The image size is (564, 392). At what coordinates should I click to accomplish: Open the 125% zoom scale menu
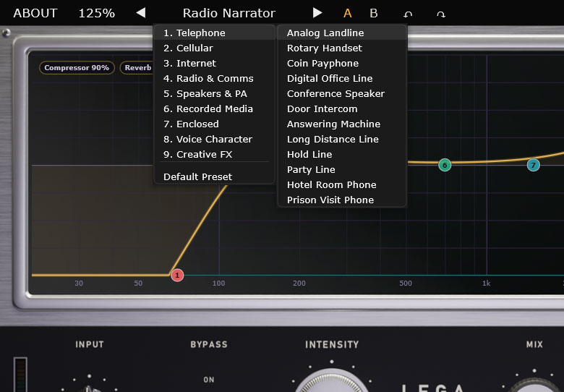(96, 13)
